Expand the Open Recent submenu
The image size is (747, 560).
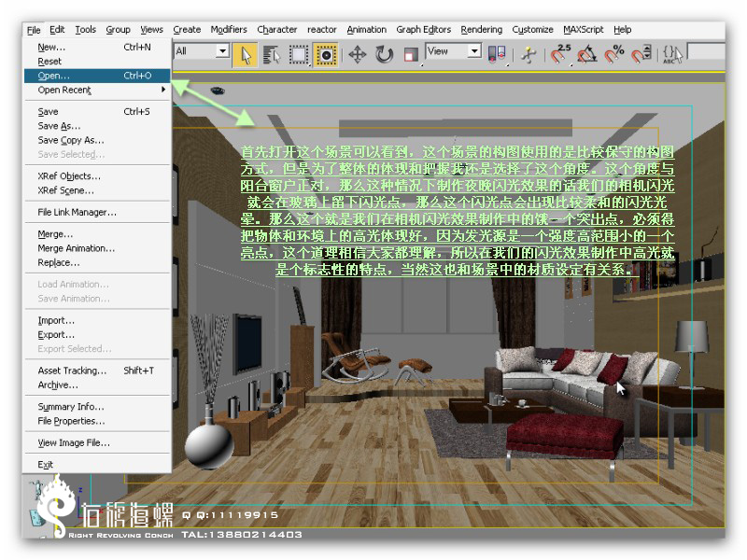click(x=97, y=90)
